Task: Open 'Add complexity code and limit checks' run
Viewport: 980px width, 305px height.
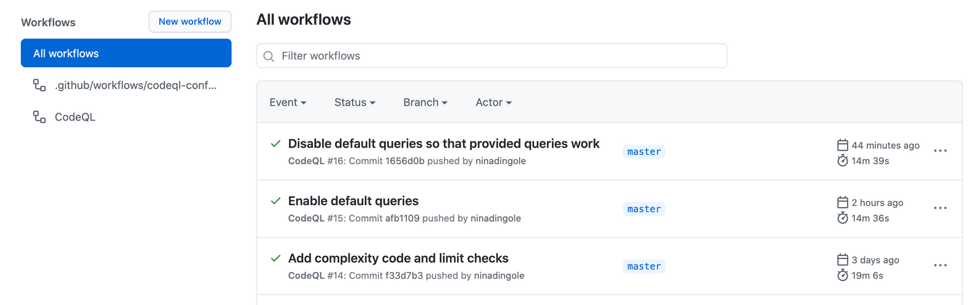Action: 398,258
